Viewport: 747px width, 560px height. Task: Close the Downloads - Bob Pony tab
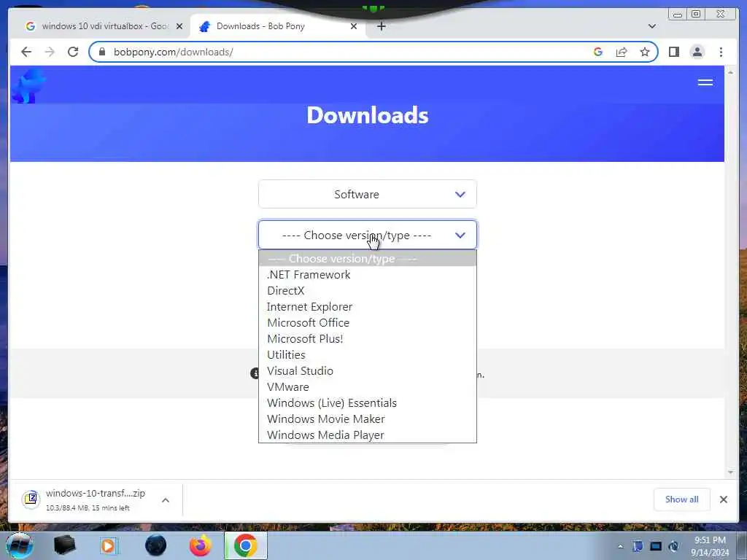tap(354, 26)
